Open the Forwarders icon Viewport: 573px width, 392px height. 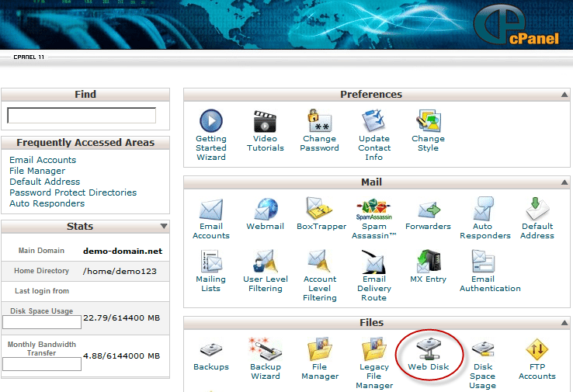coord(429,210)
